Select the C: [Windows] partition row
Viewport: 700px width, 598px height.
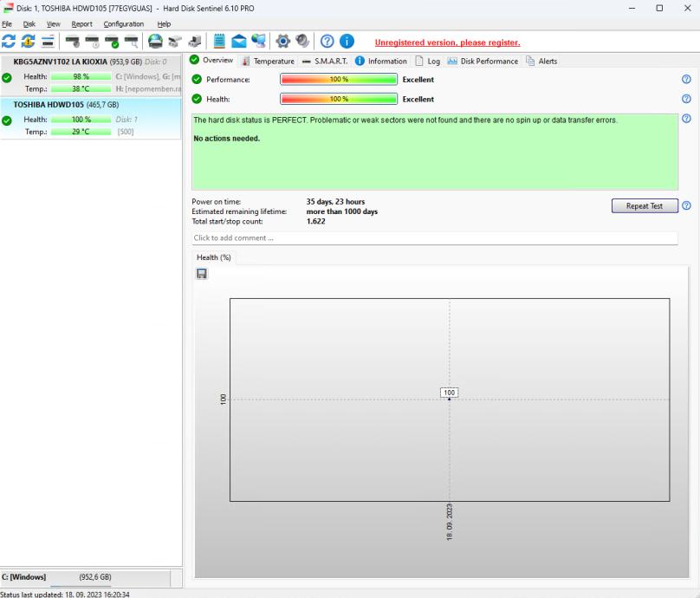(x=85, y=577)
